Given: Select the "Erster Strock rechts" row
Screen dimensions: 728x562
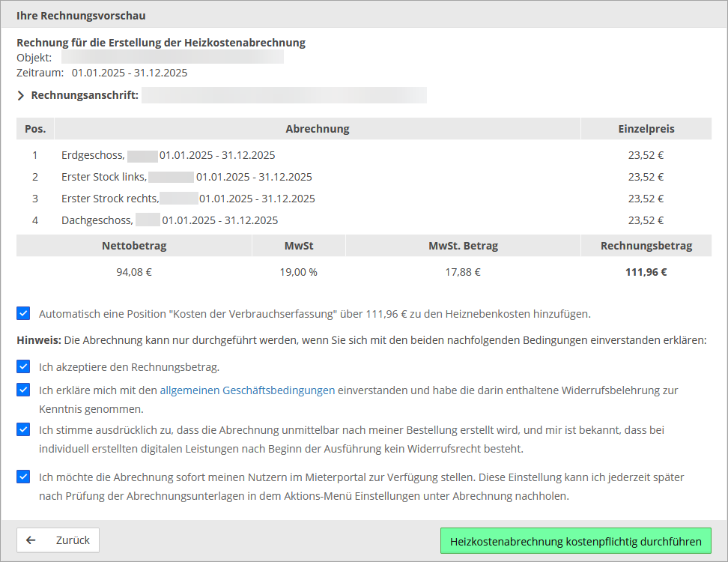Looking at the screenshot, I should tap(187, 199).
